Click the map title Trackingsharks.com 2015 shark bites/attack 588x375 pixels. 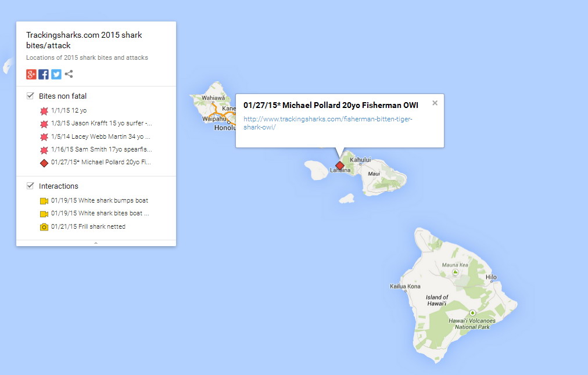point(84,40)
